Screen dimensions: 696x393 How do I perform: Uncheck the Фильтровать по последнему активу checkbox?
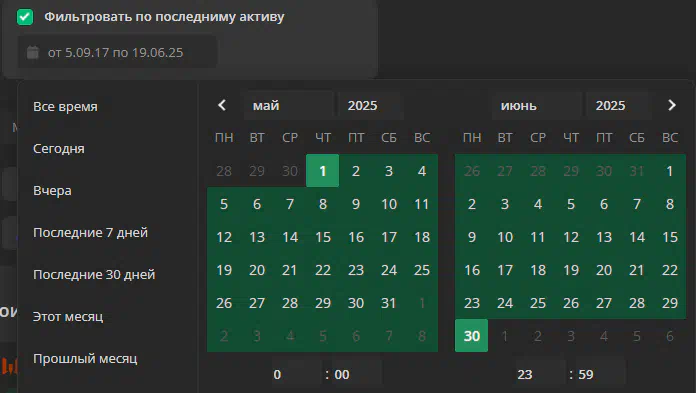(x=25, y=17)
